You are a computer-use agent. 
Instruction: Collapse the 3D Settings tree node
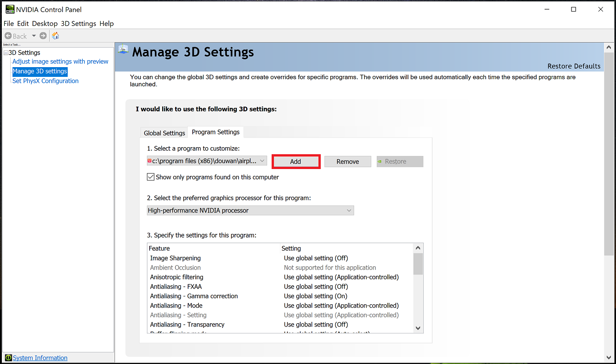coord(6,53)
